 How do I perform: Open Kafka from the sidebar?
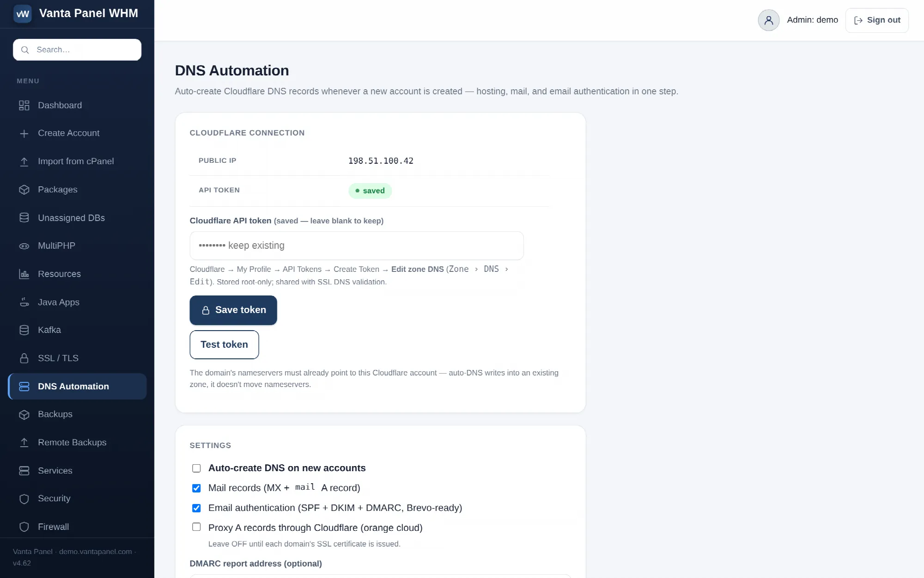click(77, 330)
